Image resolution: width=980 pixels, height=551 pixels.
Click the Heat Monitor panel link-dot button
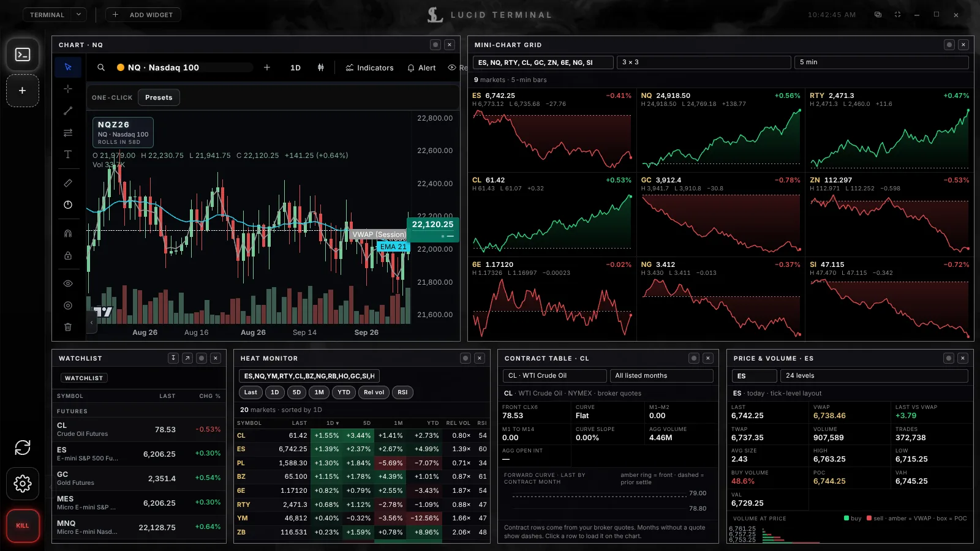[x=466, y=358]
